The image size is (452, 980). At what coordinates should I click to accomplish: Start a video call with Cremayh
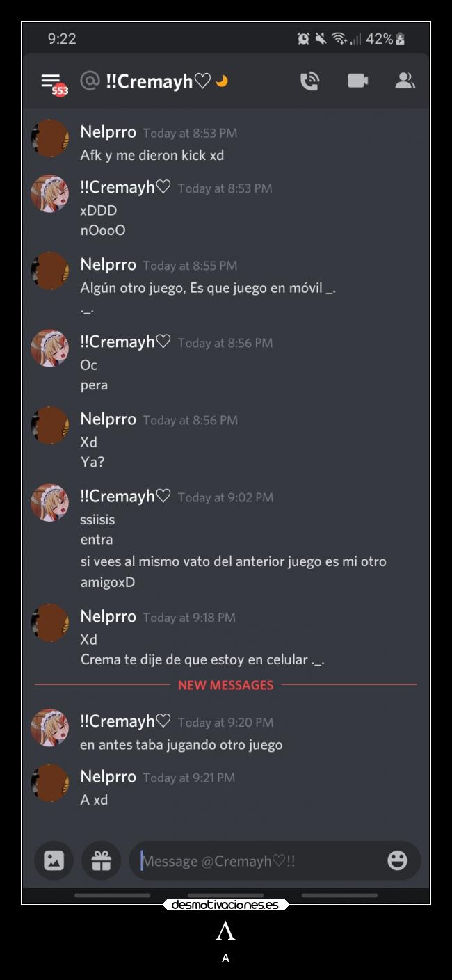tap(357, 81)
